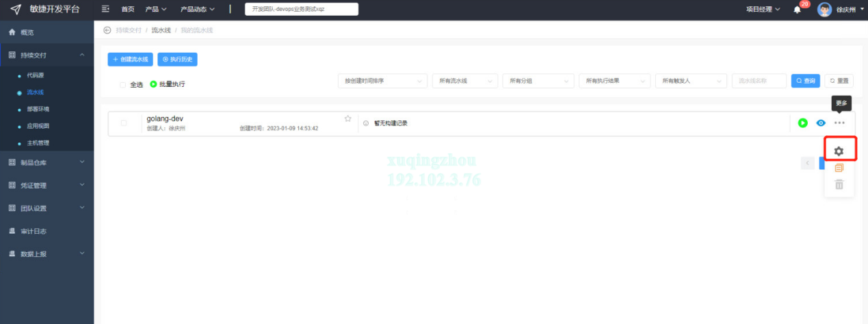868x324 pixels.
Task: Open the 项目经理 role dropdown
Action: click(x=763, y=10)
